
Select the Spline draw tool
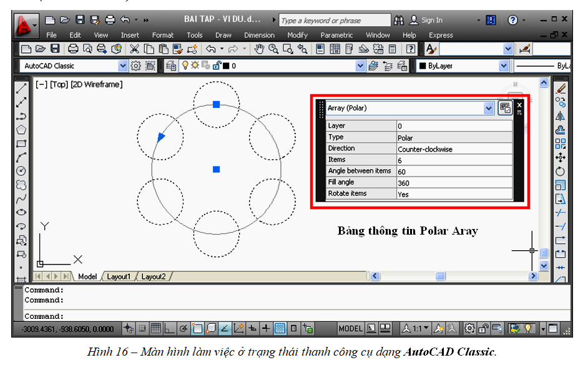[x=21, y=198]
